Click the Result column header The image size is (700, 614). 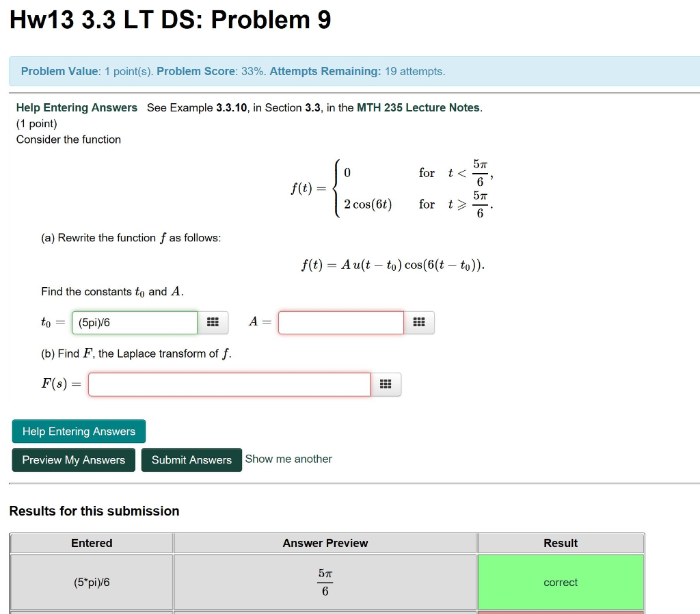pyautogui.click(x=561, y=543)
